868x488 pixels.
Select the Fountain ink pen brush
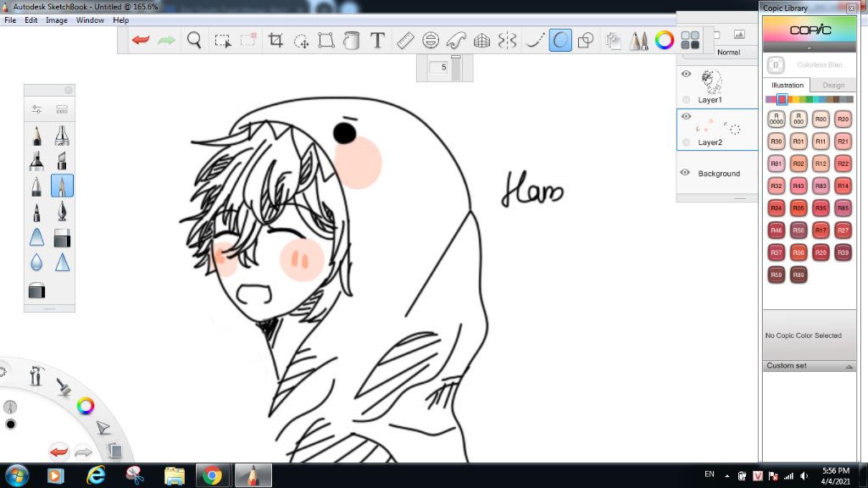point(62,212)
